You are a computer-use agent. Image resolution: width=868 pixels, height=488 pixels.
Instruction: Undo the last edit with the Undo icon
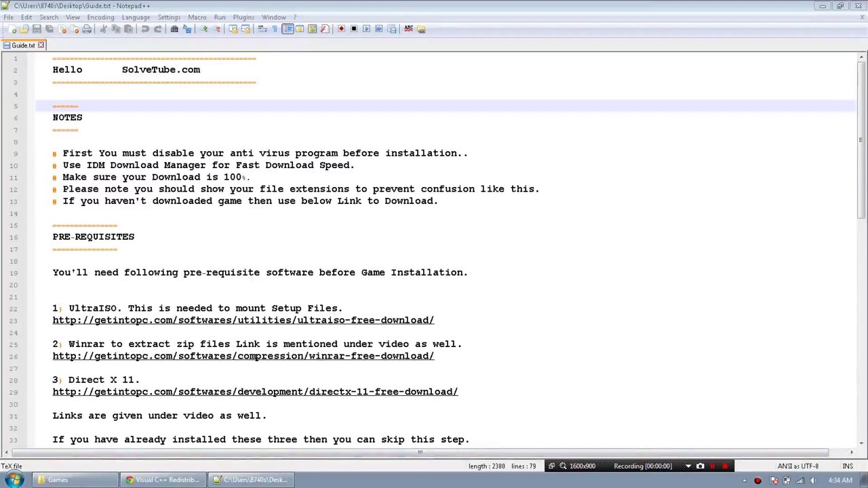coord(145,29)
